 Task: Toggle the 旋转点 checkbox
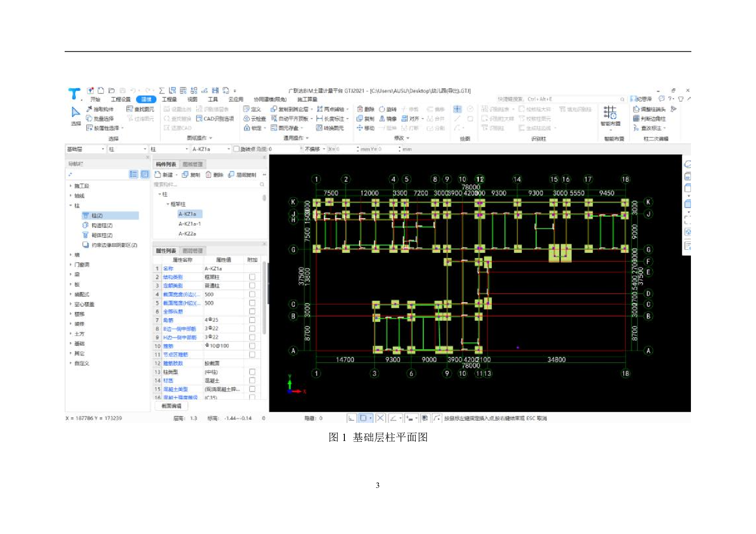pyautogui.click(x=236, y=149)
